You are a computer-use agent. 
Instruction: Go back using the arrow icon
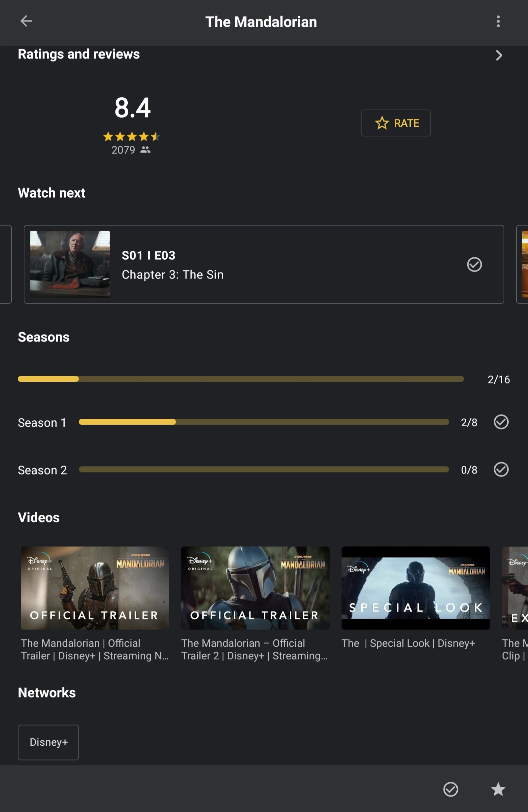26,21
